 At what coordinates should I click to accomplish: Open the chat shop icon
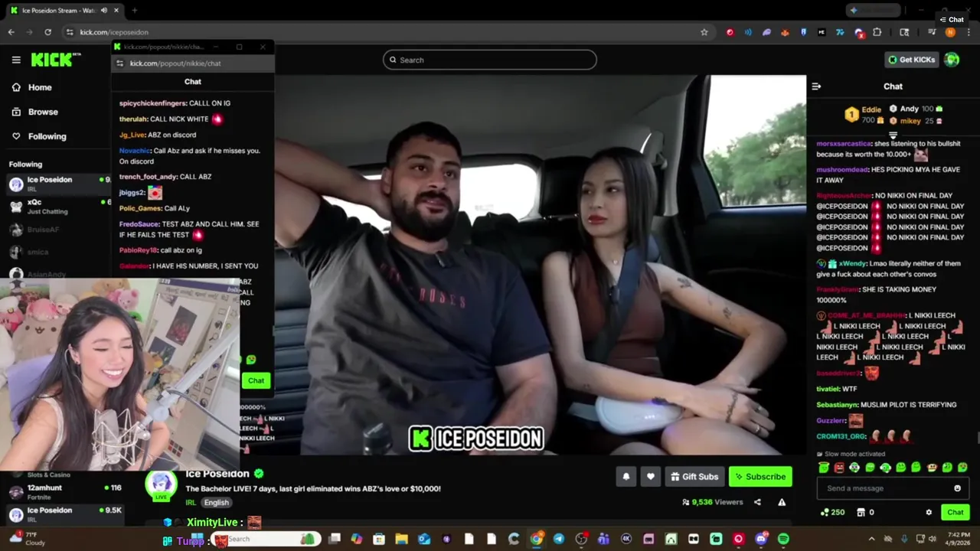click(x=861, y=513)
